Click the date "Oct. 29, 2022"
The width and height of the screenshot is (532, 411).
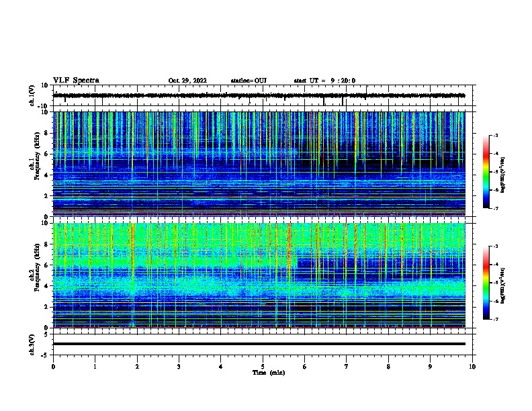[x=187, y=81]
